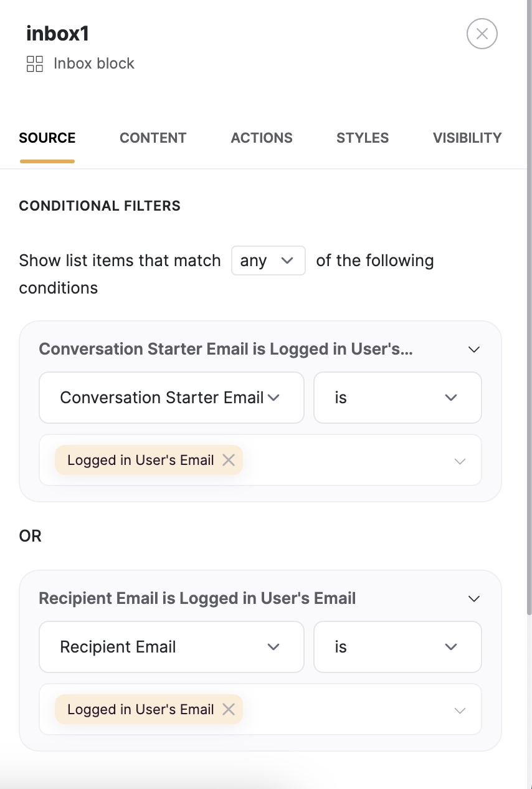Open the ACTIONS tab
This screenshot has width=532, height=789.
tap(262, 138)
